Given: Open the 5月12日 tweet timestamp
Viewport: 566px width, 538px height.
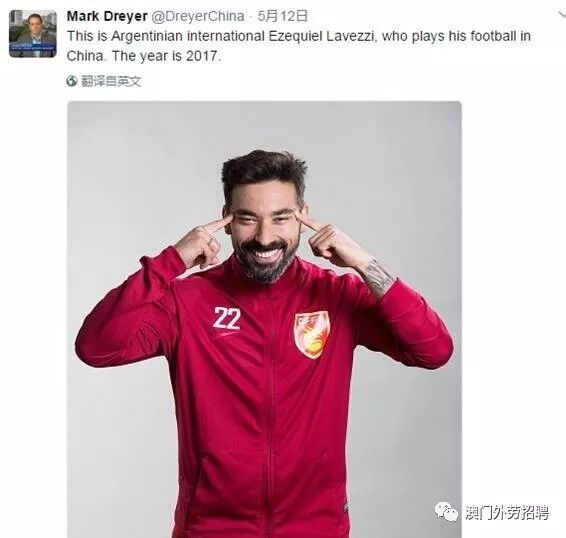Looking at the screenshot, I should coord(283,16).
